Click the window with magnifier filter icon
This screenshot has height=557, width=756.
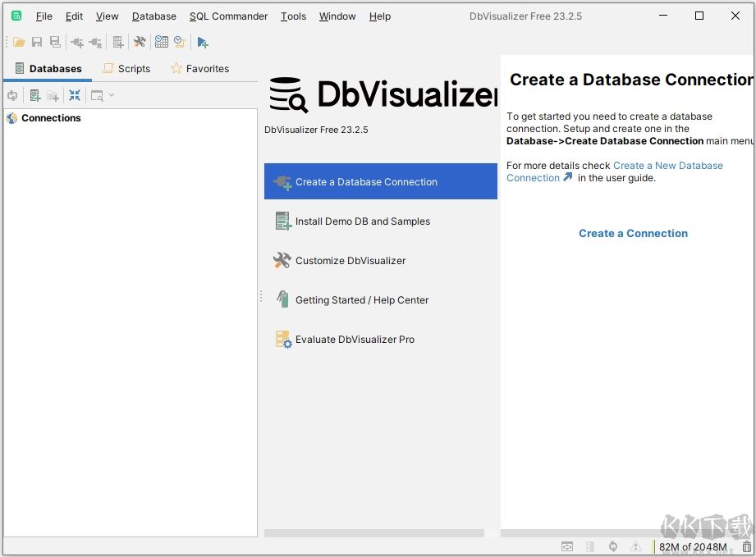97,95
